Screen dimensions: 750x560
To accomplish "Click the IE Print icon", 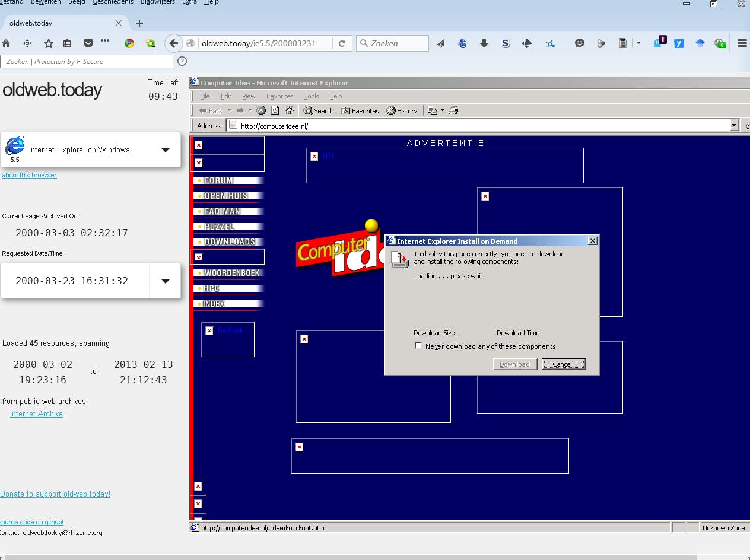I will pos(453,110).
